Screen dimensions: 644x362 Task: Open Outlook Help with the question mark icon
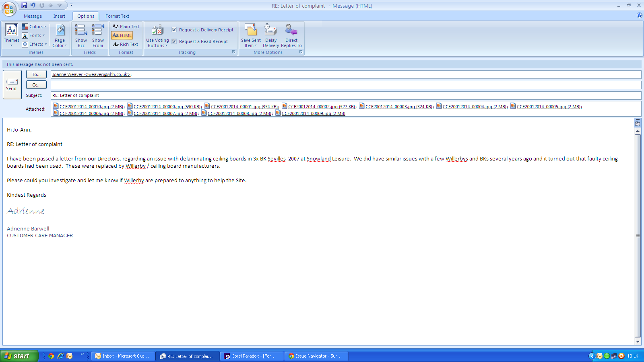(640, 16)
